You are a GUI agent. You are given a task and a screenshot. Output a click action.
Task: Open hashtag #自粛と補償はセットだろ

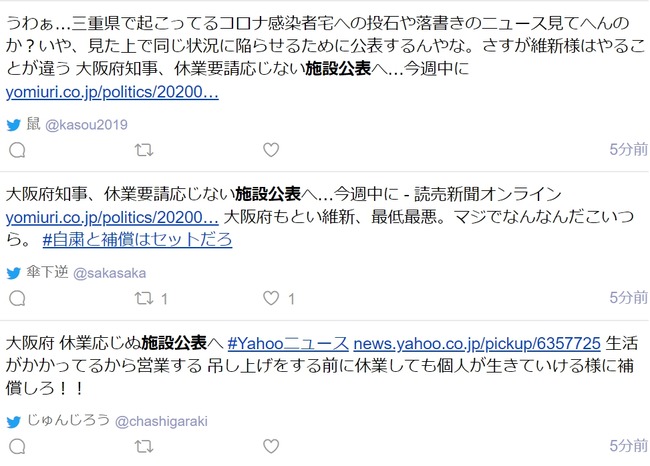(137, 240)
